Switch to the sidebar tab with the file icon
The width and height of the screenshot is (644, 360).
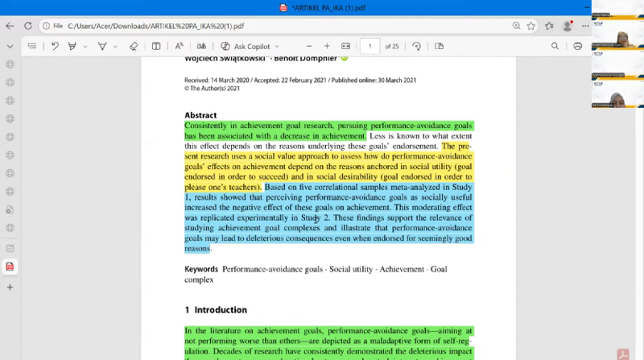(10, 209)
